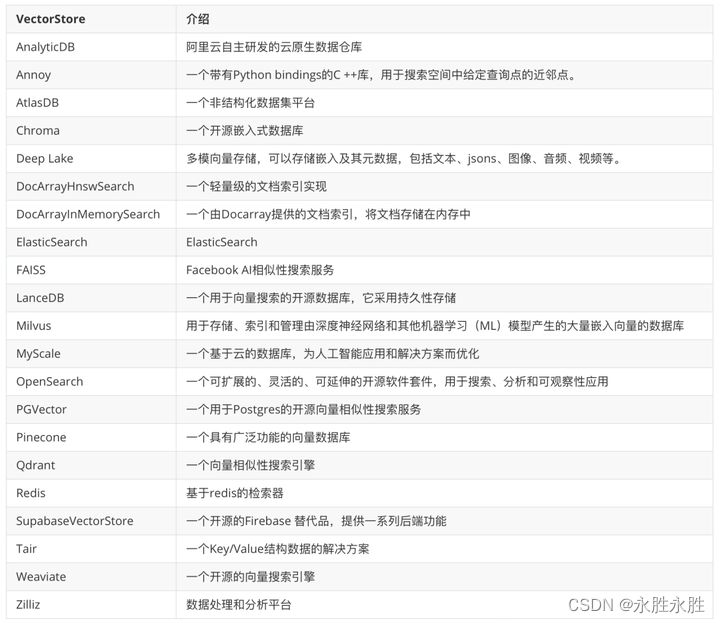Click description 数据处理和分析平台
Viewport: 720px width, 623px height.
239,605
